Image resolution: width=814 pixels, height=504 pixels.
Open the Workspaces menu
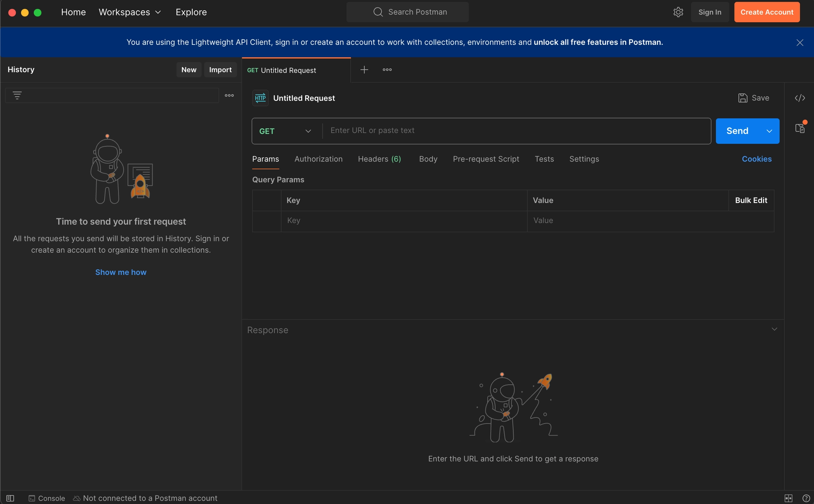[x=130, y=12]
